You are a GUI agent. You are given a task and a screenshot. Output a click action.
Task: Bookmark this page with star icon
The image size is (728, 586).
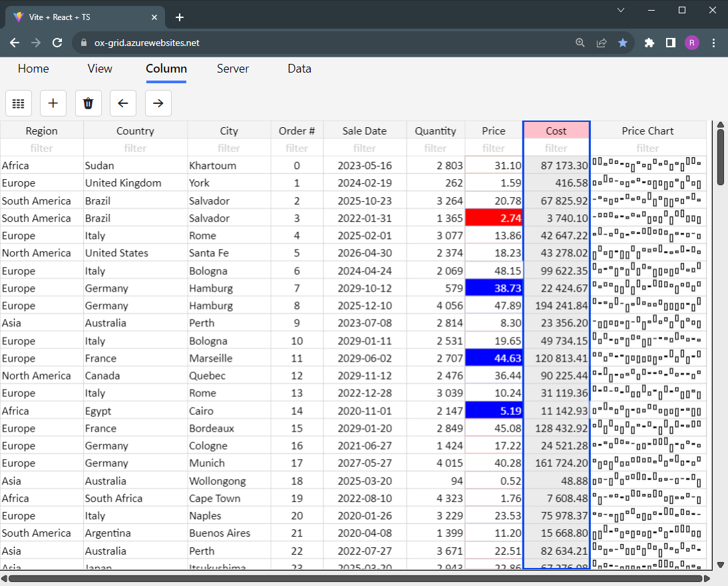622,43
